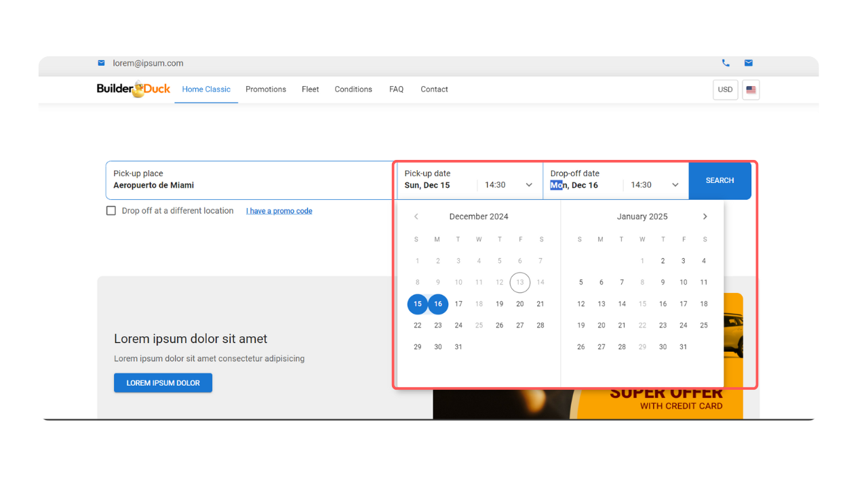Open the USD currency selector
Viewport: 868px width, 488px height.
pos(725,89)
